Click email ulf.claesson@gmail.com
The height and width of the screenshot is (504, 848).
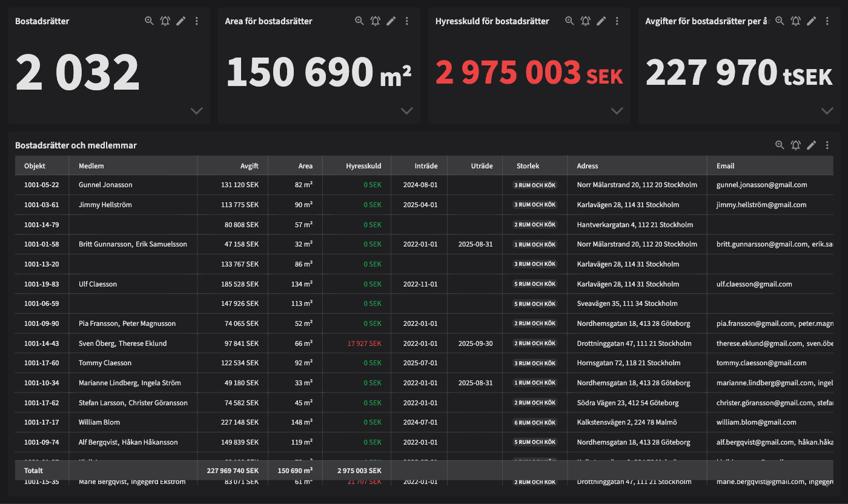pyautogui.click(x=754, y=284)
